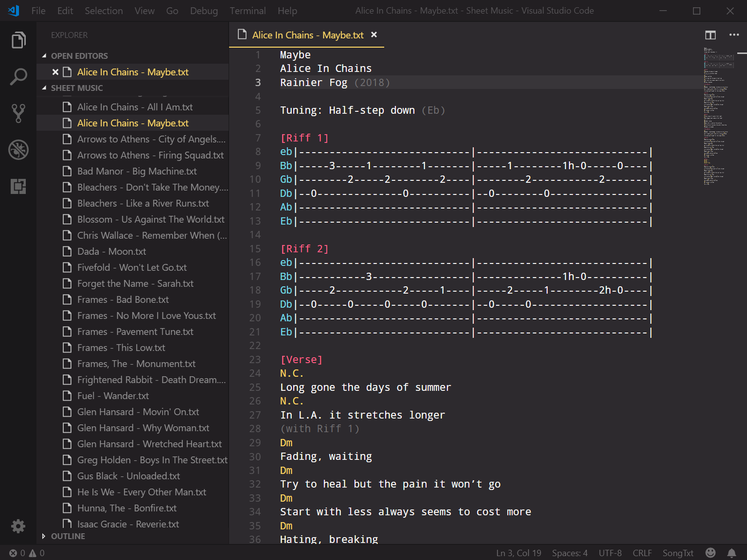Viewport: 747px width, 560px height.
Task: Open the Debug menu
Action: pos(204,11)
